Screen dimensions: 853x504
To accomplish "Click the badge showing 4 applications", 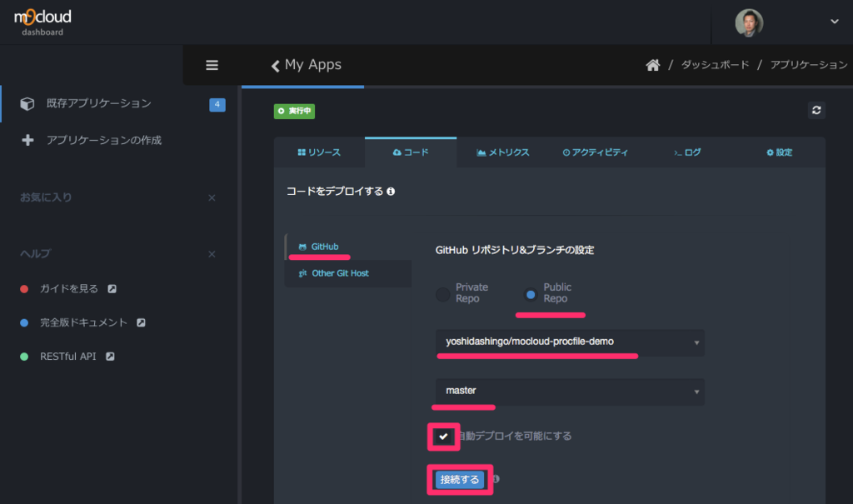I will tap(217, 104).
